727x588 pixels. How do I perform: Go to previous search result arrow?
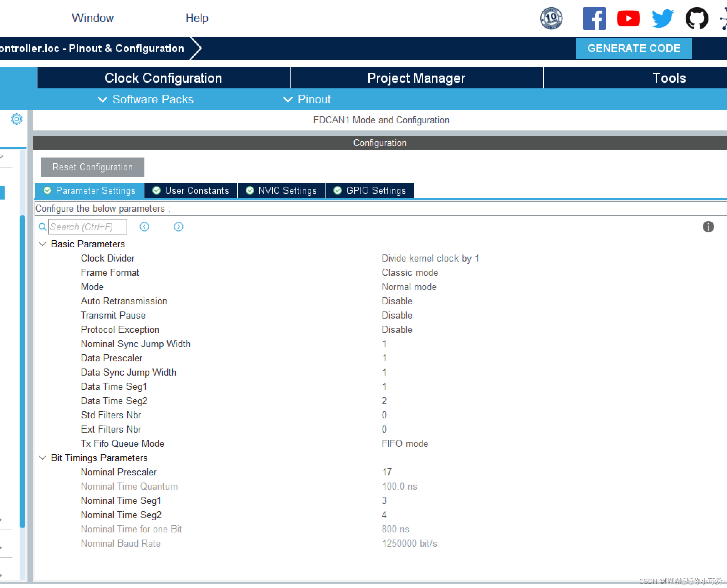click(x=144, y=227)
